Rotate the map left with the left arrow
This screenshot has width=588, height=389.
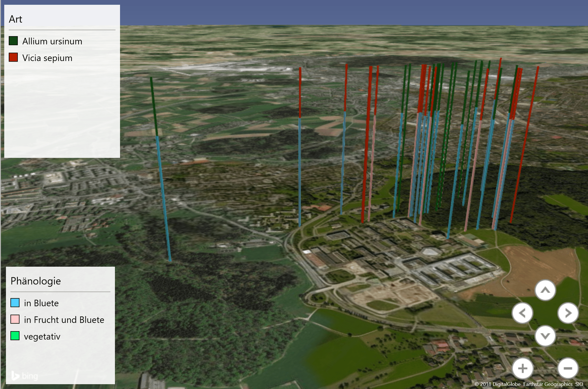point(522,313)
